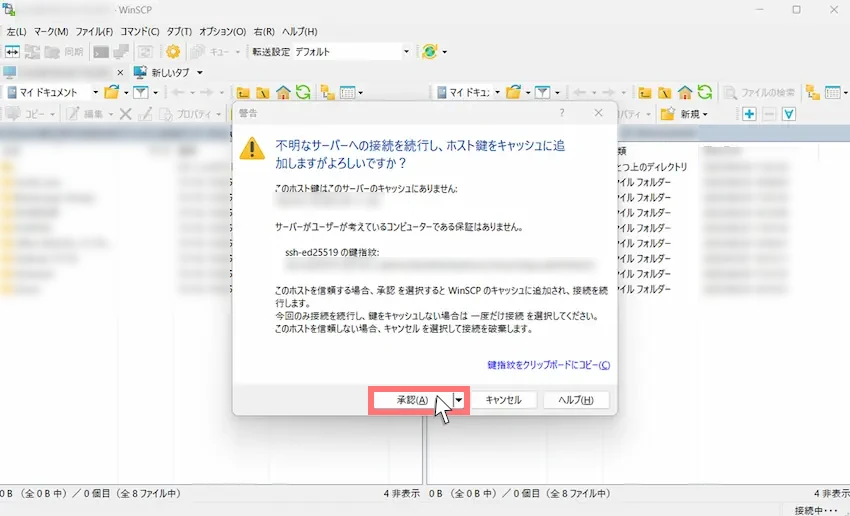The height and width of the screenshot is (516, 850).
Task: Click the ssh-ed25519 の鍵指紋 label
Action: (332, 253)
